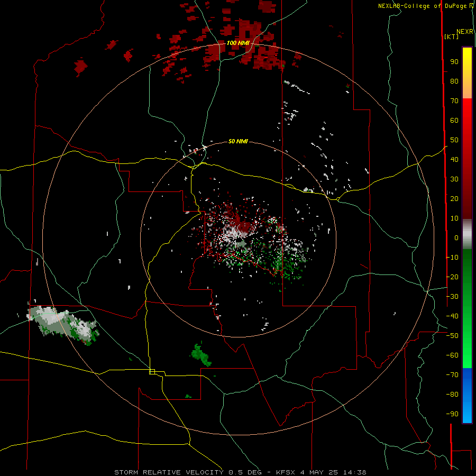Viewport: 476px width, 476px height.
Task: Click the 30 value on velocity scale
Action: click(454, 179)
